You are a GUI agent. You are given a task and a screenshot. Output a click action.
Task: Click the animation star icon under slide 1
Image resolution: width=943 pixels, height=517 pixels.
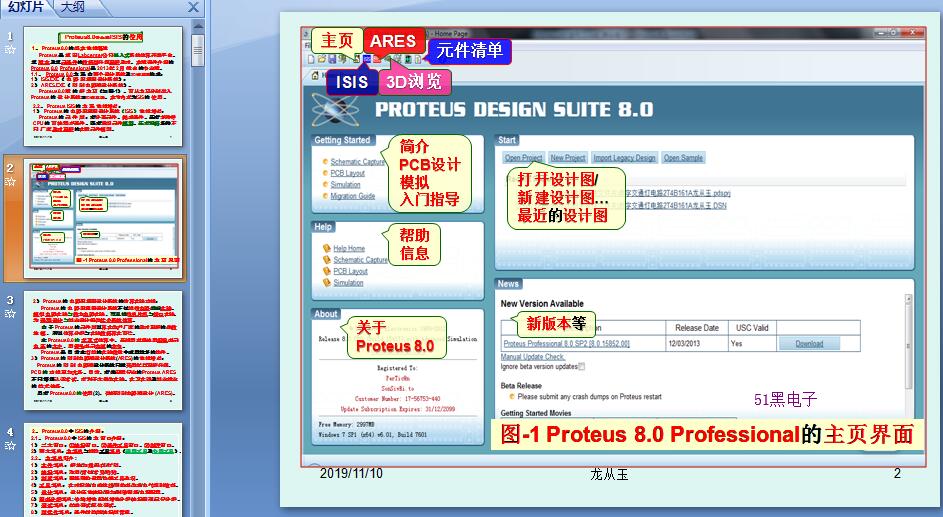point(10,50)
